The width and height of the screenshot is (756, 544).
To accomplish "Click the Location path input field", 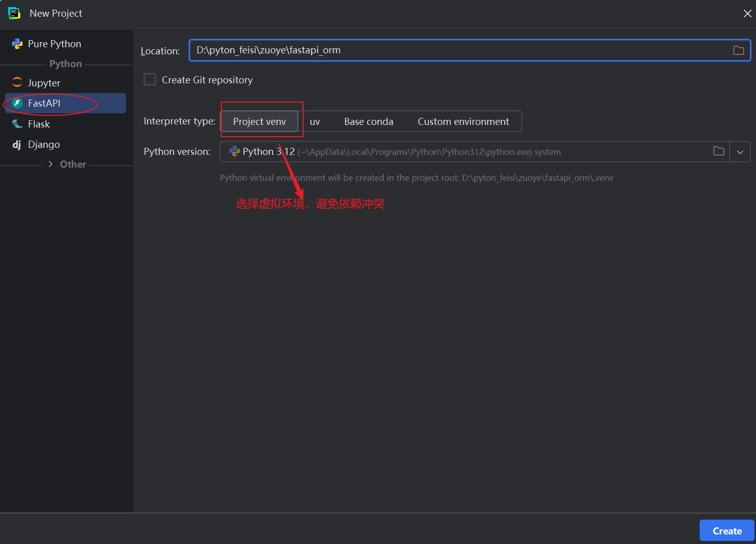I will (470, 50).
